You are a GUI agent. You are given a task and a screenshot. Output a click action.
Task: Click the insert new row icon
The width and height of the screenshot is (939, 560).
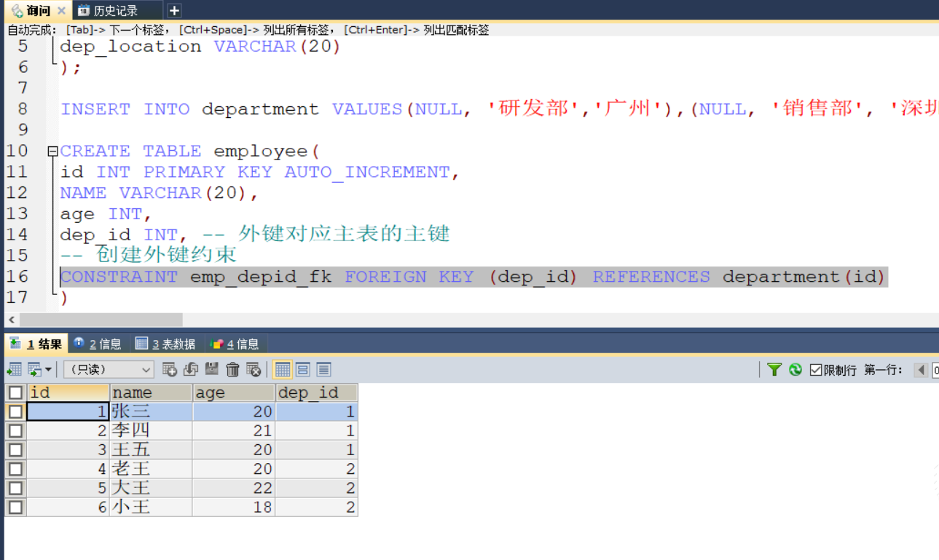pyautogui.click(x=169, y=370)
